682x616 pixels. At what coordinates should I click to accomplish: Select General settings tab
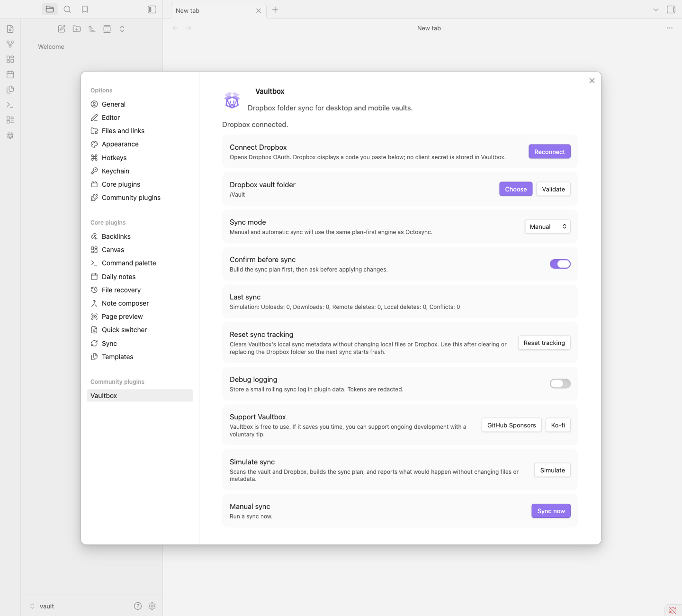[x=140, y=104]
